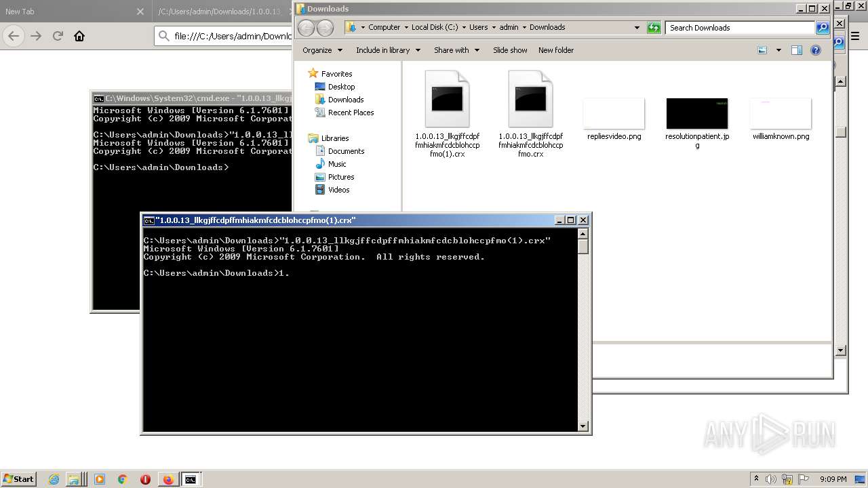
Task: Switch to the New Tab browser tab
Action: point(68,12)
